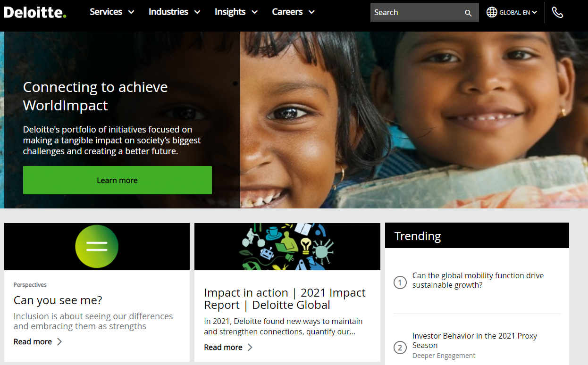
Task: Open the Careers menu
Action: click(293, 12)
